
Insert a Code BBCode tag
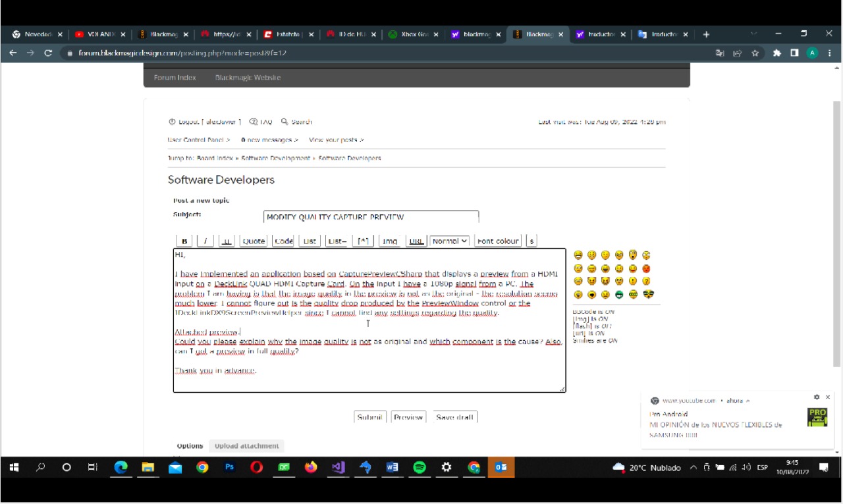point(283,241)
